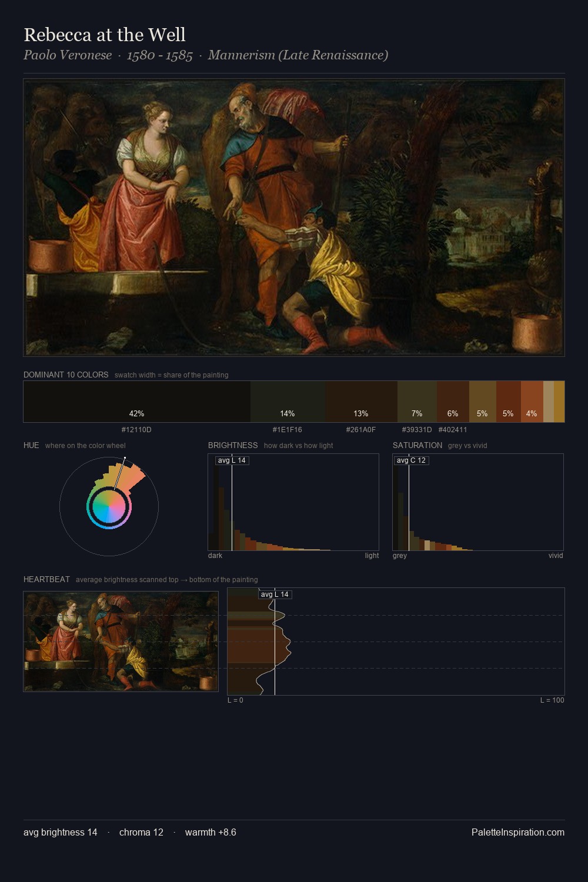Click the Mannerism (Late Renaissance) style text
588x882 pixels.
298,55
